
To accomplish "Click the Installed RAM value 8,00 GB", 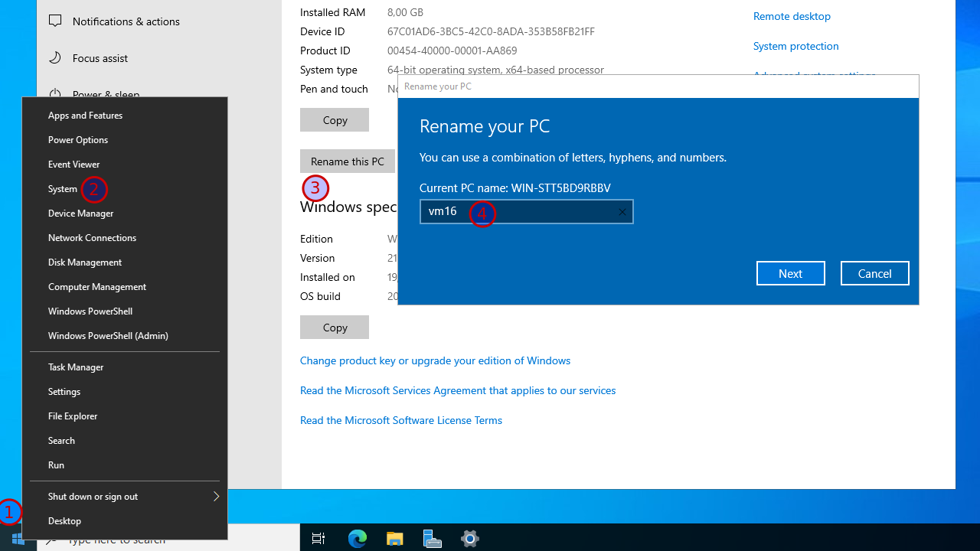I will point(405,12).
